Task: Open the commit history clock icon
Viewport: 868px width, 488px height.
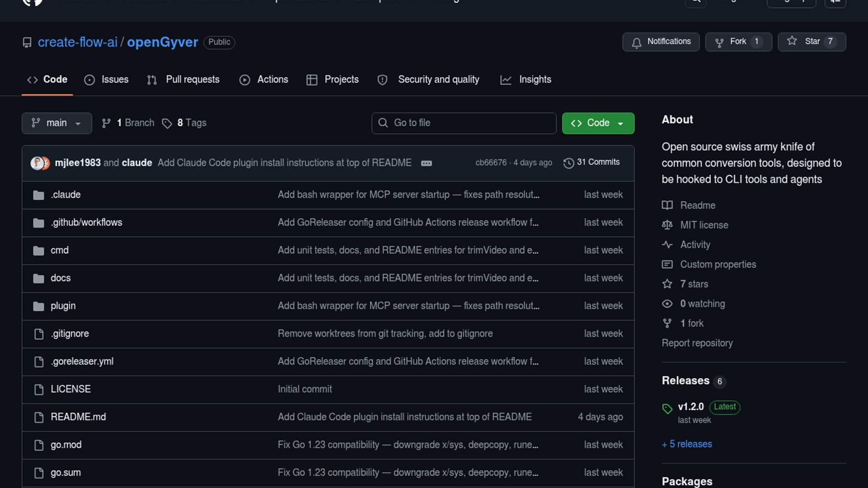Action: 568,163
